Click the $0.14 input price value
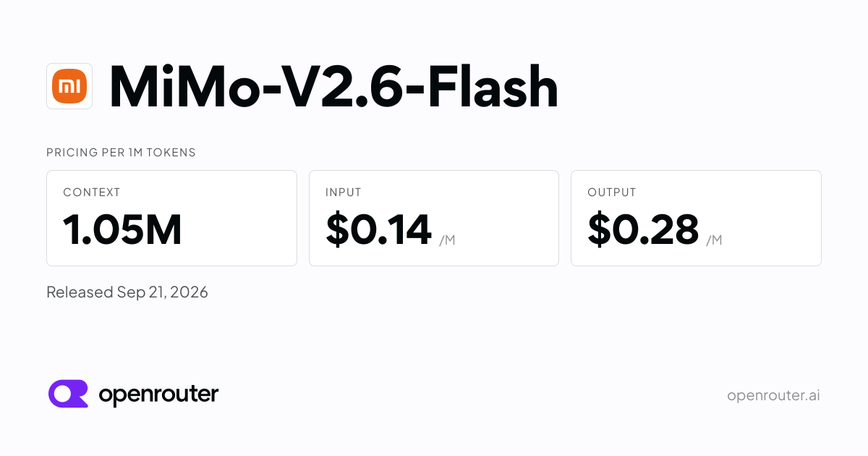This screenshot has width=868, height=456. pyautogui.click(x=378, y=229)
